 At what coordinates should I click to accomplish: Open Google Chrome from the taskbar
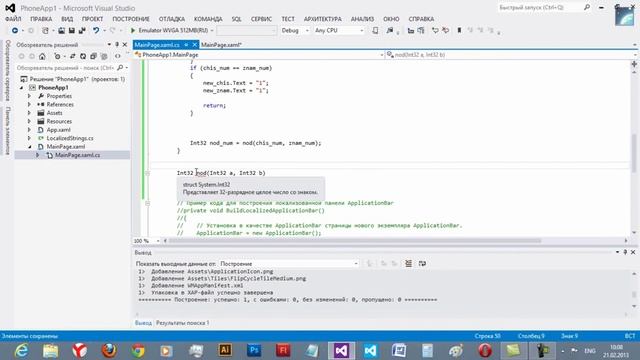[138, 351]
